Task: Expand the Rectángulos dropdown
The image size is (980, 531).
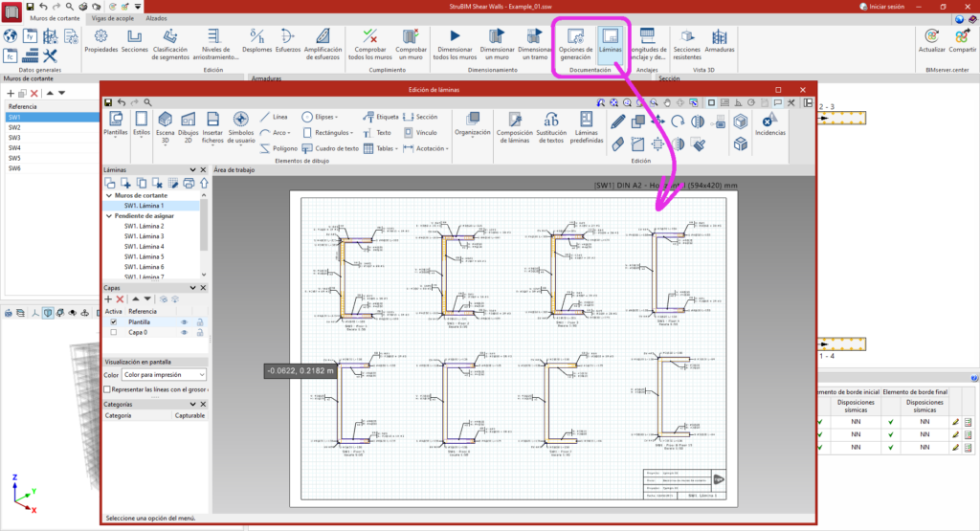Action: pyautogui.click(x=329, y=132)
